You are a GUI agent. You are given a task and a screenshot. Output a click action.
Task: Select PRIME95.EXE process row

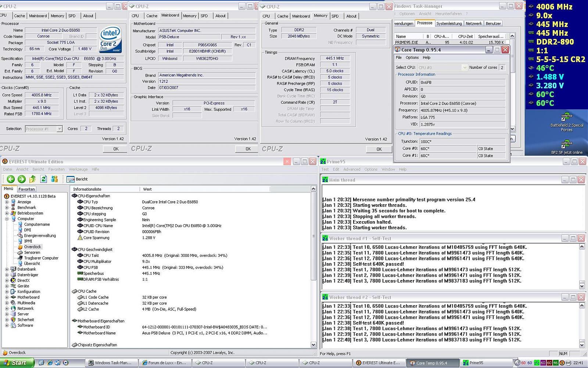pyautogui.click(x=452, y=42)
